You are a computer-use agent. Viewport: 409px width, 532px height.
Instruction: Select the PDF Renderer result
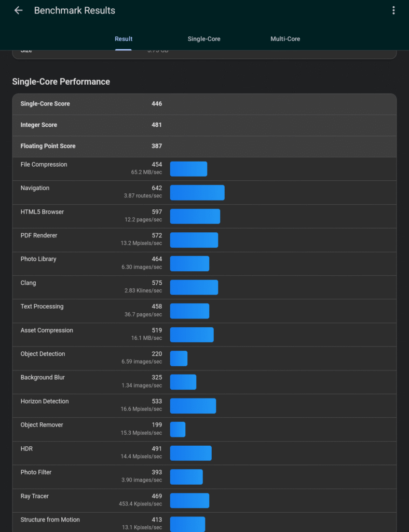(204, 240)
